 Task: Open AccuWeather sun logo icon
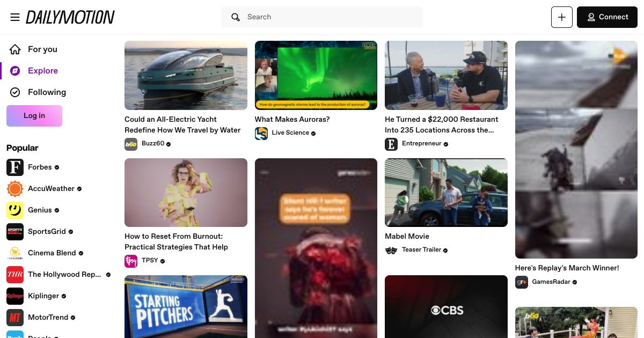(15, 189)
